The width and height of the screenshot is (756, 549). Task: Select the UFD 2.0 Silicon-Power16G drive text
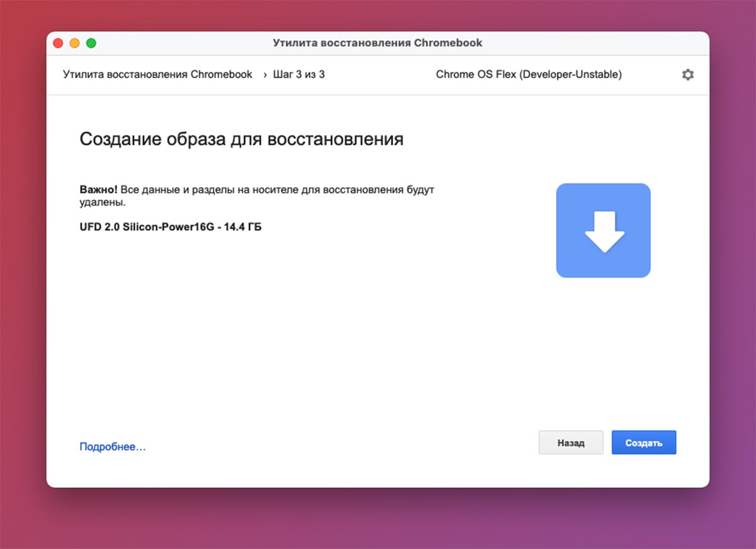(171, 226)
